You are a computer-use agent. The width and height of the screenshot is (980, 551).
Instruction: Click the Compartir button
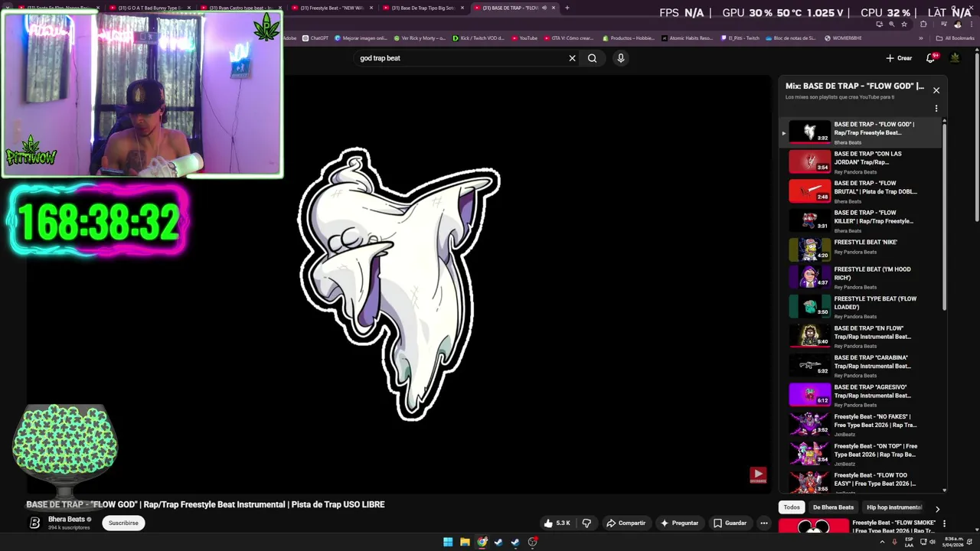tap(626, 523)
